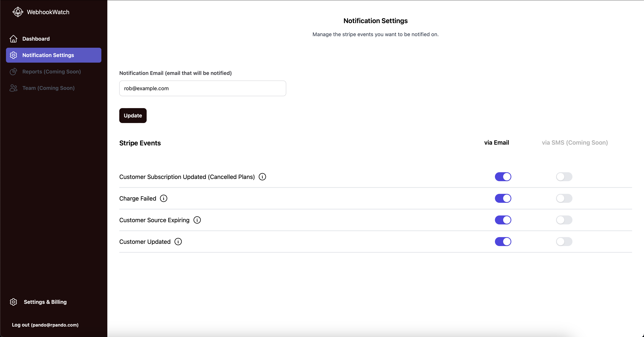Screen dimensions: 644x337
Task: Focus the Notification Email input field
Action: [x=203, y=88]
